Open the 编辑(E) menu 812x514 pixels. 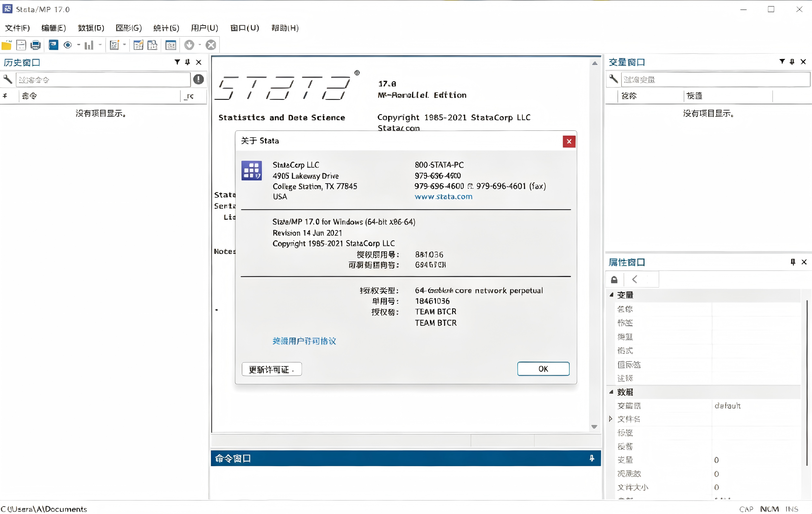[x=54, y=28]
